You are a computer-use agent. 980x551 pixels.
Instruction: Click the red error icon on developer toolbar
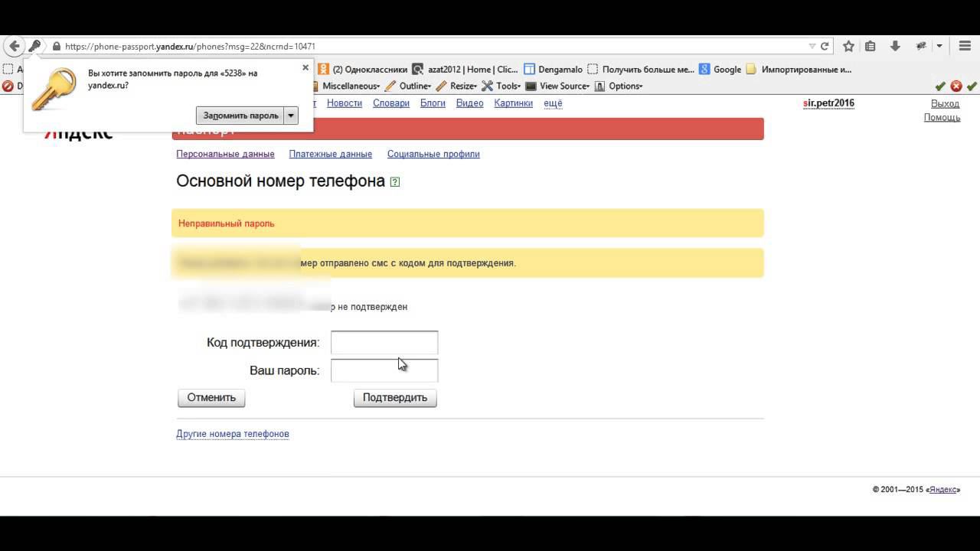coord(956,86)
